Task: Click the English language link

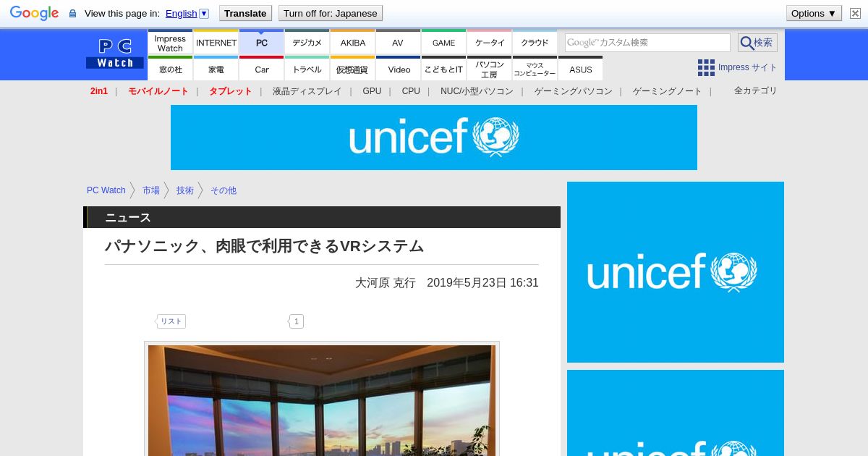Action: point(181,13)
